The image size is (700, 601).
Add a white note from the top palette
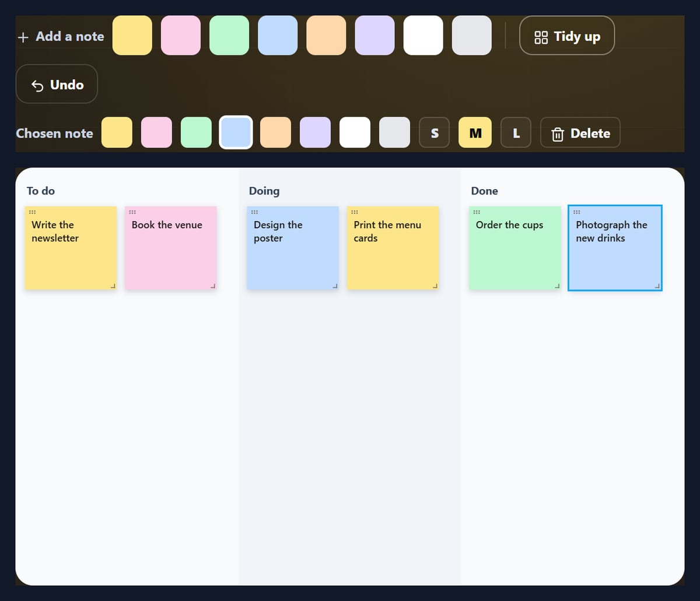pos(423,36)
